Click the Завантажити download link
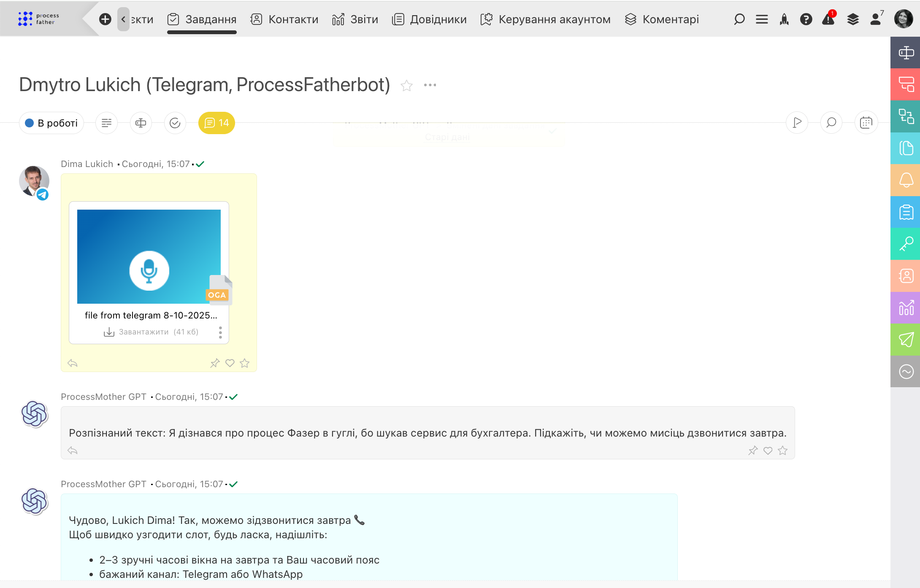Viewport: 920px width, 588px height. (x=143, y=332)
